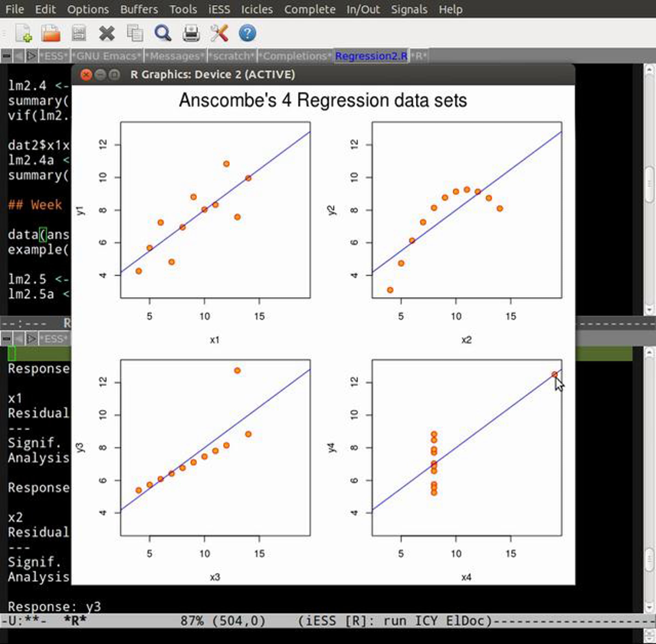Click the Print toolbar icon
The height and width of the screenshot is (644, 656).
coord(191,33)
